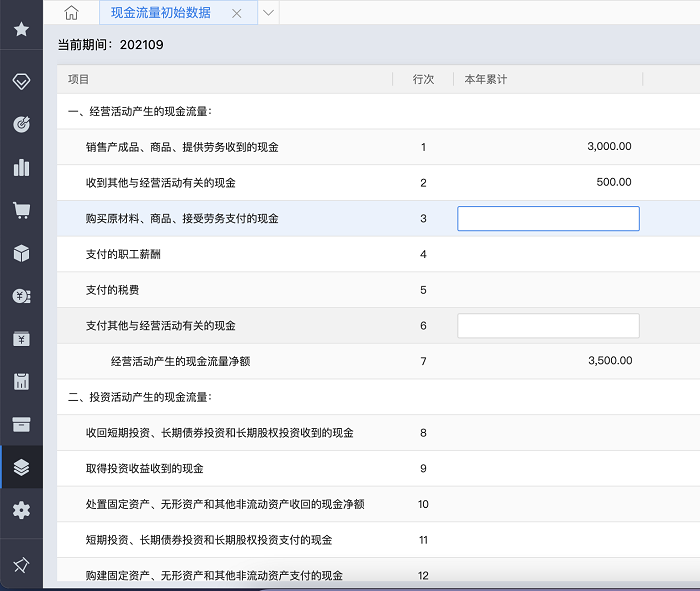Open the settings gear icon in sidebar
The height and width of the screenshot is (591, 700).
21,510
